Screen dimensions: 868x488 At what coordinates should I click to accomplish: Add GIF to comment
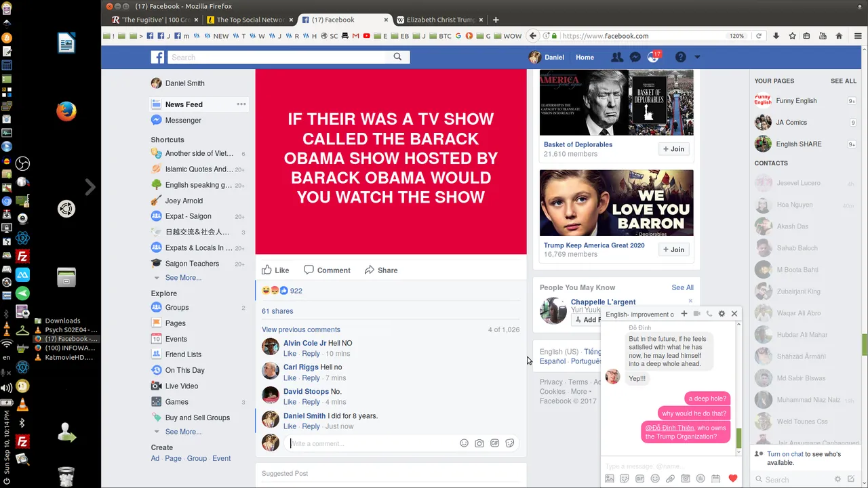pos(495,443)
